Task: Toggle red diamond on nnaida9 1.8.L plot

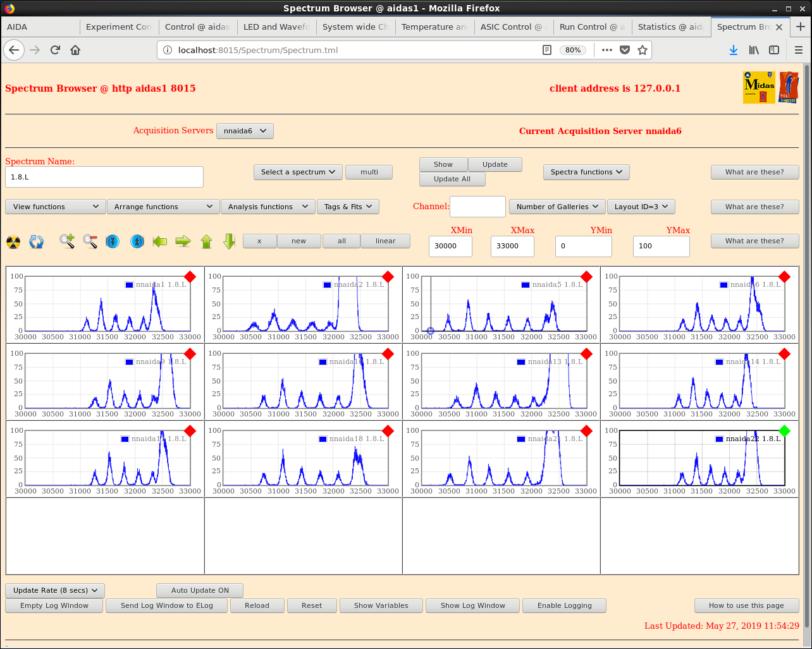Action: 190,354
